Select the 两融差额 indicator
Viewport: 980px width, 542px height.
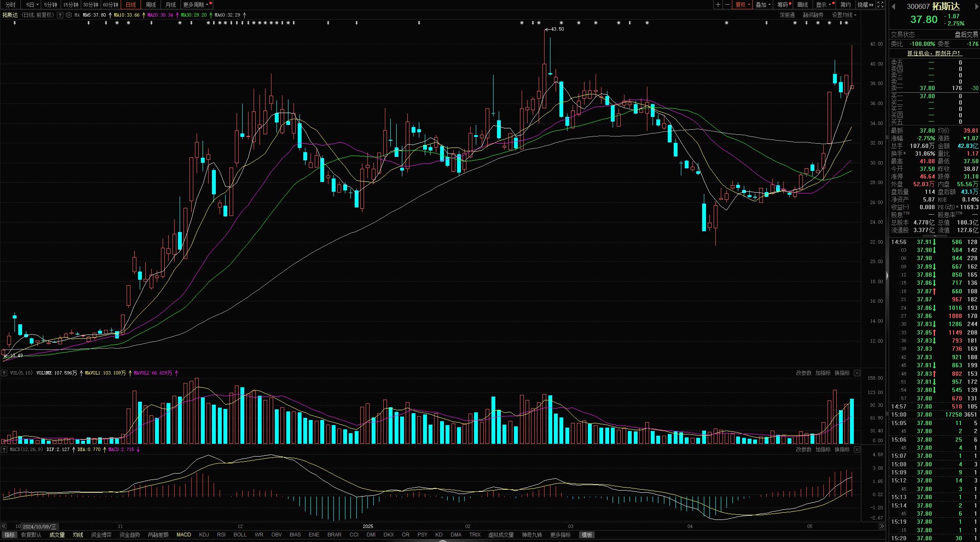[158, 535]
